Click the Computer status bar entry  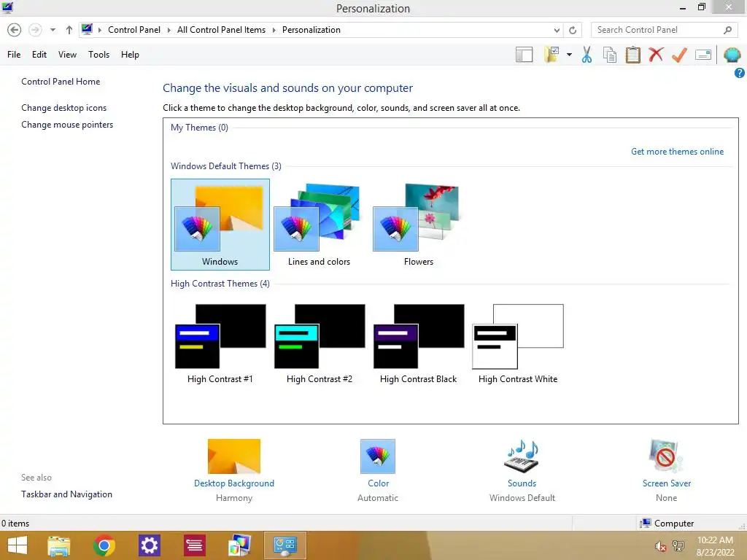click(x=667, y=524)
